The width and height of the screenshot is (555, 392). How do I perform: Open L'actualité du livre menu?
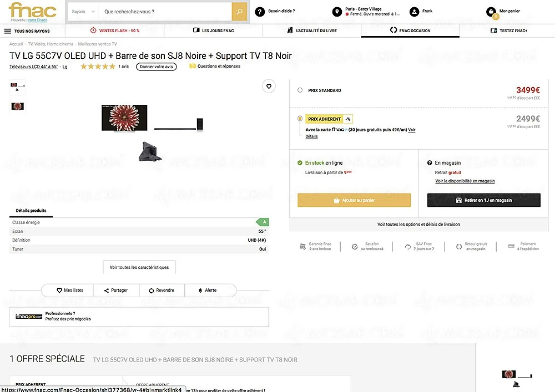312,31
